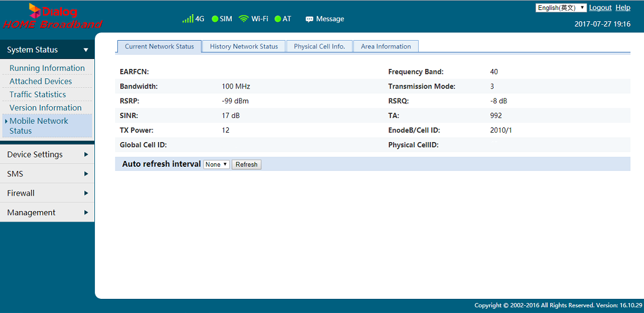Open the Message speech bubble icon
Image resolution: width=644 pixels, height=313 pixels.
309,19
